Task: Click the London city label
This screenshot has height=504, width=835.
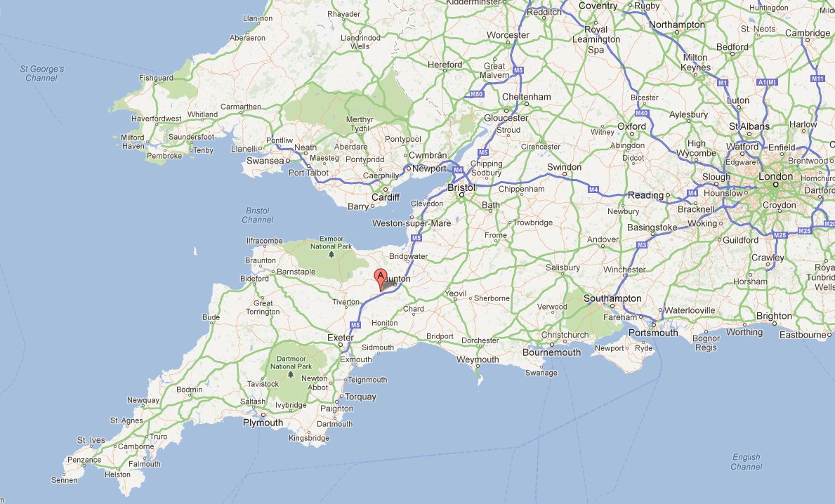Action: tap(775, 176)
